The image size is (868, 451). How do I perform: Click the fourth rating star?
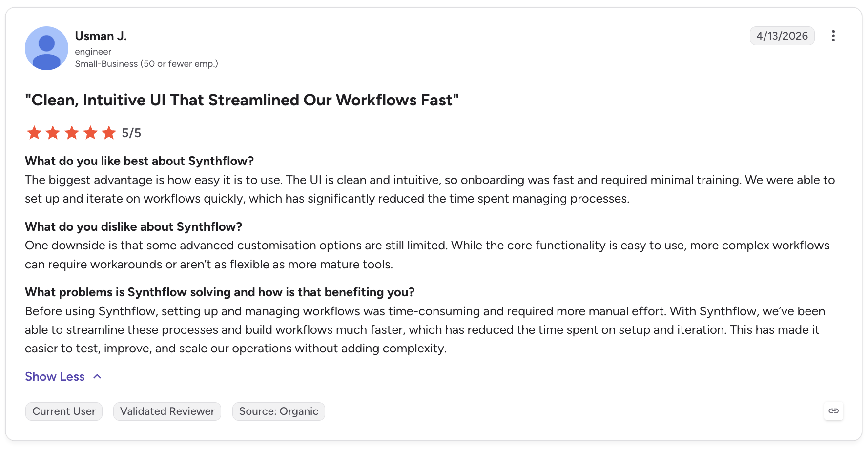click(90, 133)
